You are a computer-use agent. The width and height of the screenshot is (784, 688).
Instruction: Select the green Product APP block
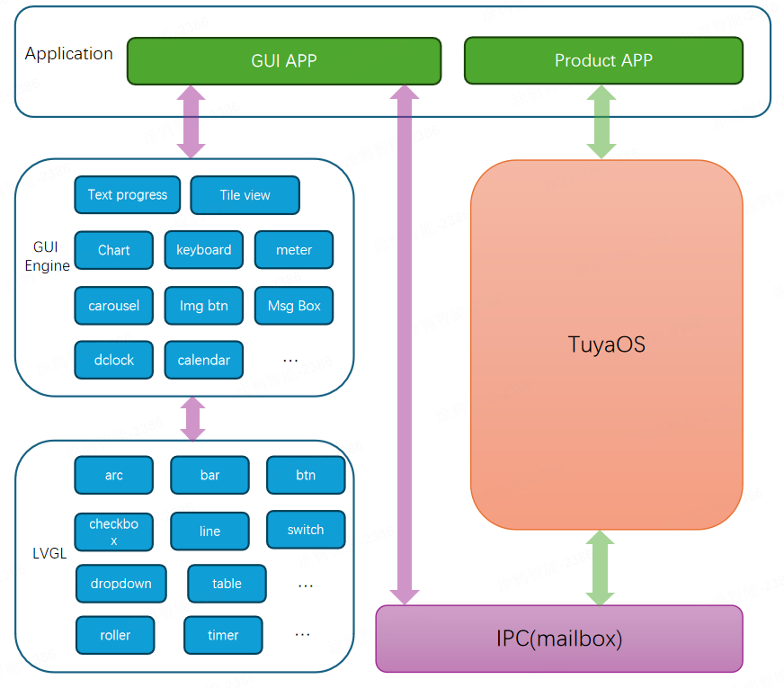click(x=603, y=60)
